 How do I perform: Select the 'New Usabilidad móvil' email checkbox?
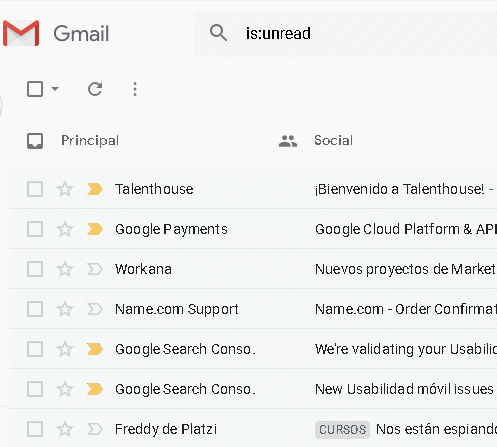(x=35, y=389)
